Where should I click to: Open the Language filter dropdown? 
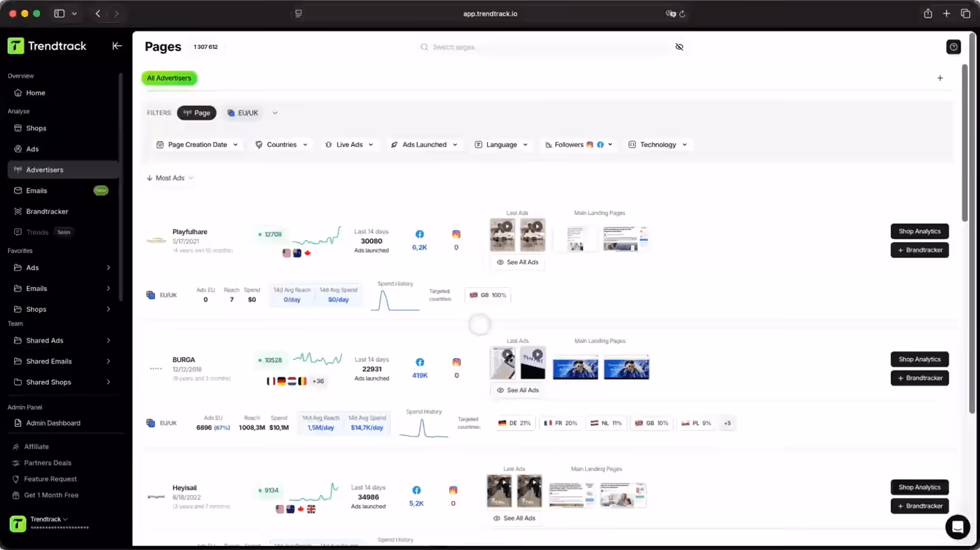(x=502, y=144)
